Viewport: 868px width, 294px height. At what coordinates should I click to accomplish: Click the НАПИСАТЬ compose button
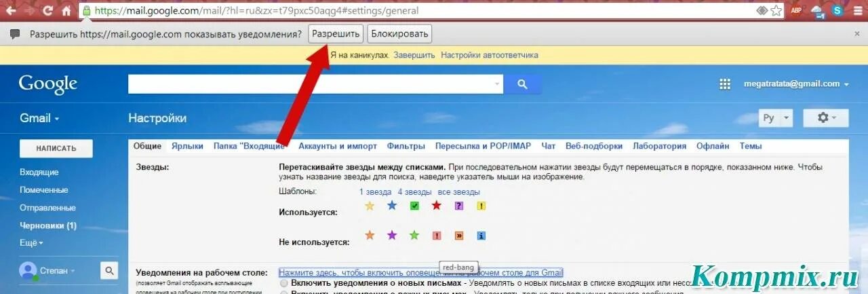(56, 149)
